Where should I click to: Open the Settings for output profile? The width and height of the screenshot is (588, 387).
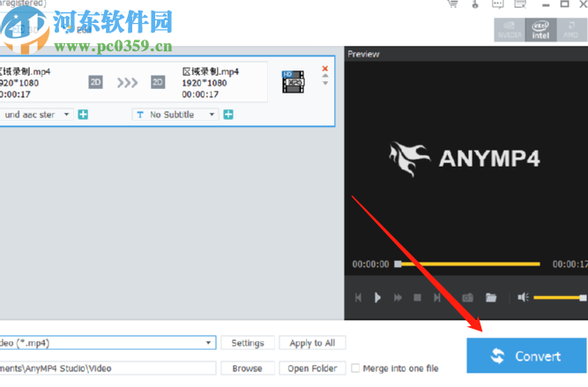pos(248,343)
